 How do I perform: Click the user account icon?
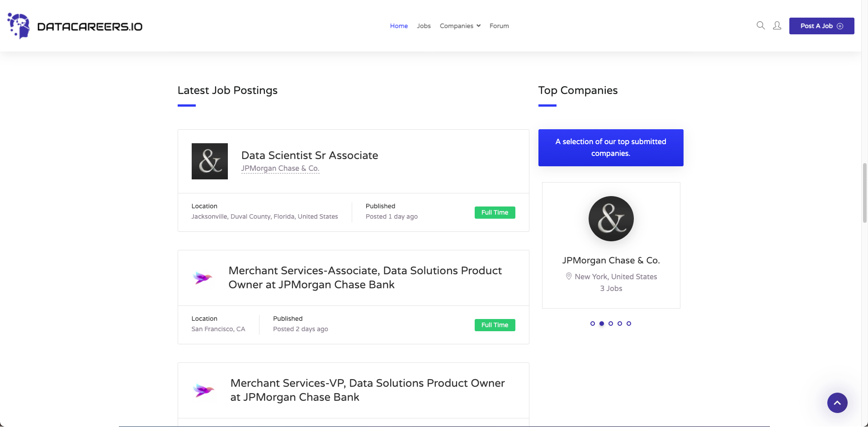pyautogui.click(x=777, y=26)
